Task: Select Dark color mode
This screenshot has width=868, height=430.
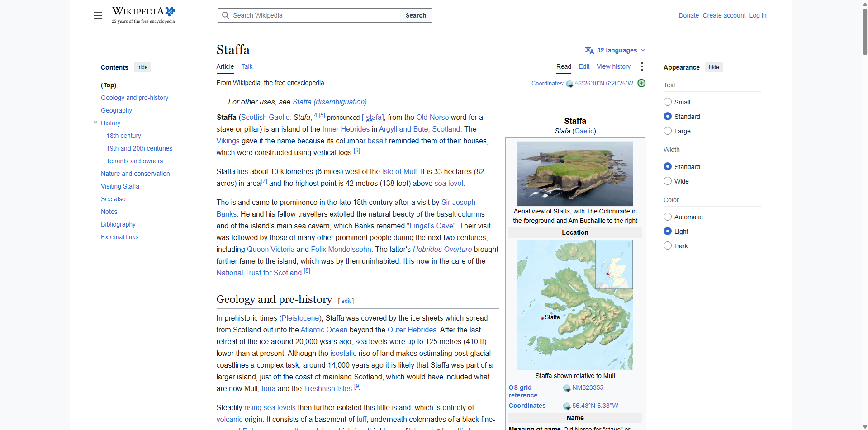Action: pyautogui.click(x=668, y=246)
